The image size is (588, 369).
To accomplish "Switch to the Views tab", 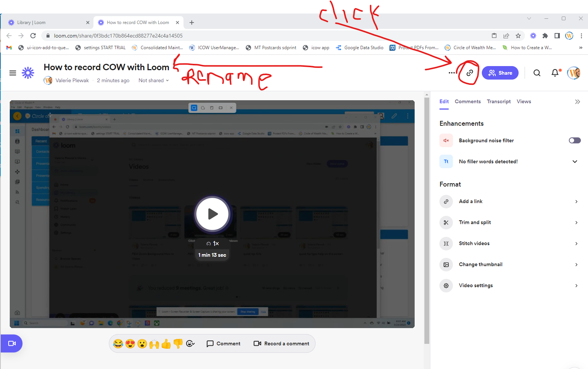I will click(x=523, y=101).
